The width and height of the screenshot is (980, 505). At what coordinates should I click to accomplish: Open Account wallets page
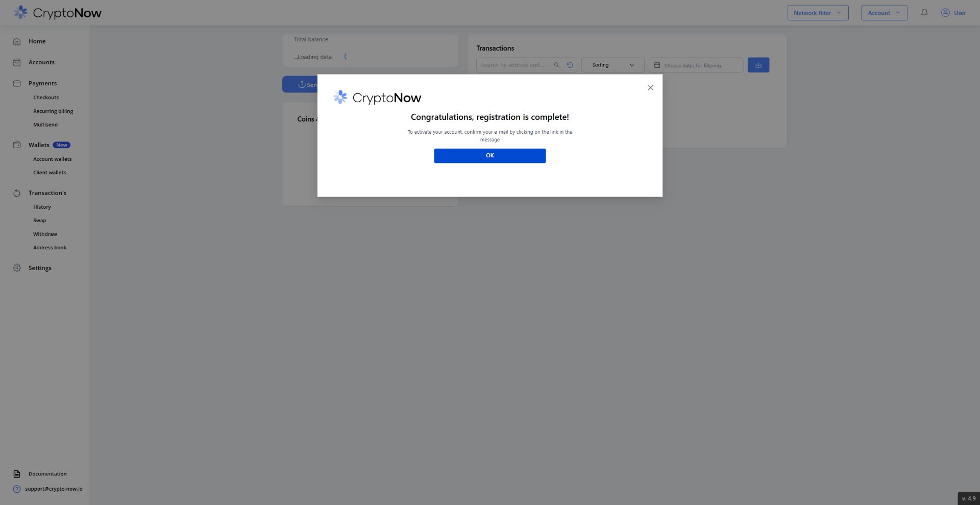pos(53,159)
